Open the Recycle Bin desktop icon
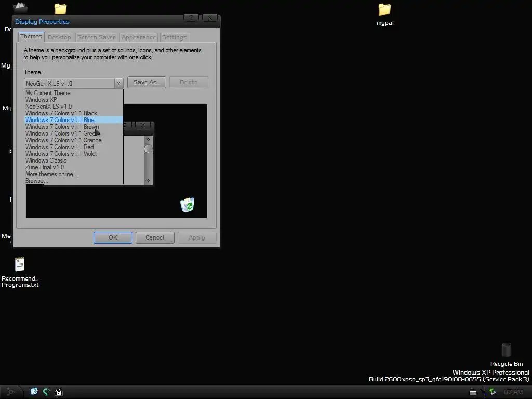The width and height of the screenshot is (532, 399). pos(506,354)
